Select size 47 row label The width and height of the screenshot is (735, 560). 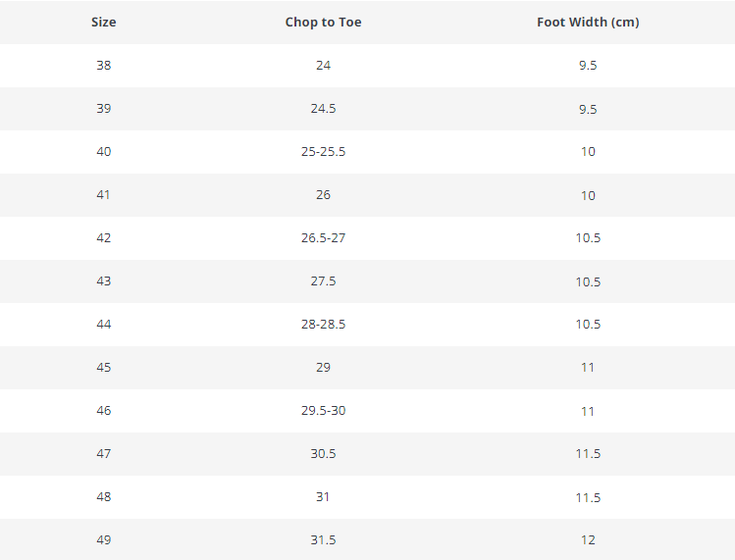coord(104,453)
